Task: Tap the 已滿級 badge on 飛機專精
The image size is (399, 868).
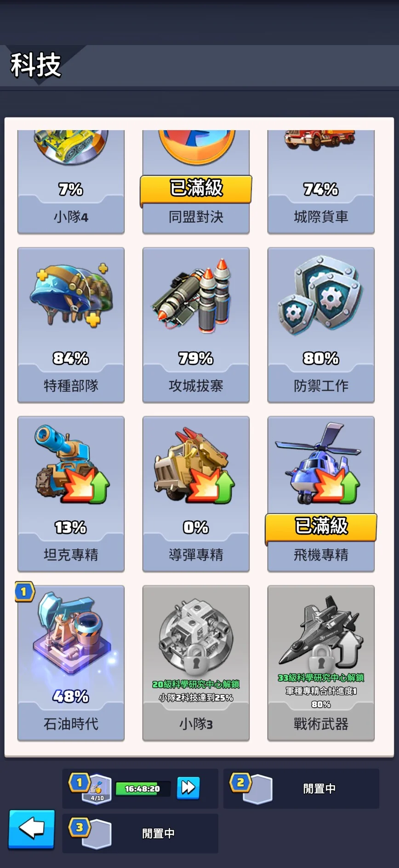Action: [321, 526]
